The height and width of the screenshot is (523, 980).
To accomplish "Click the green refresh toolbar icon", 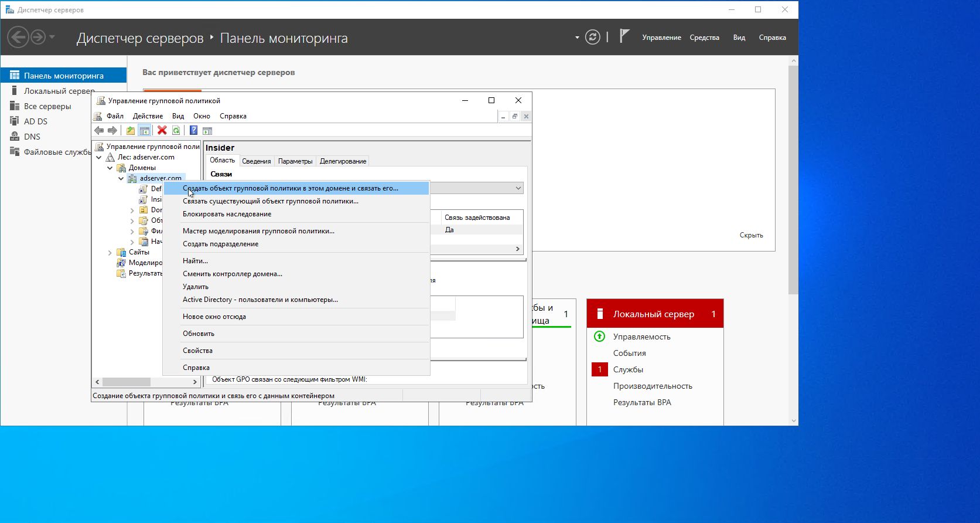I will coord(176,131).
